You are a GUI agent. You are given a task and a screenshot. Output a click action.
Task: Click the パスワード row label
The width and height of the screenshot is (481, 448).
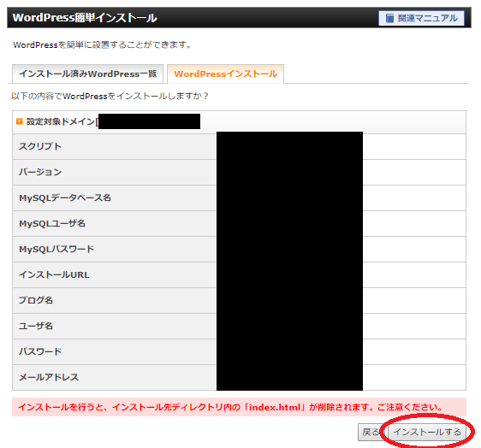coord(40,351)
